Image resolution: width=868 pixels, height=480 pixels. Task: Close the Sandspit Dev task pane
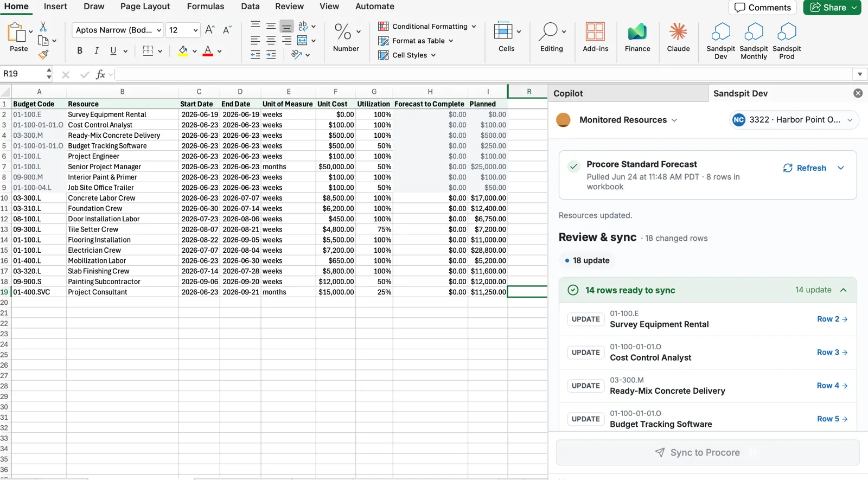tap(858, 93)
